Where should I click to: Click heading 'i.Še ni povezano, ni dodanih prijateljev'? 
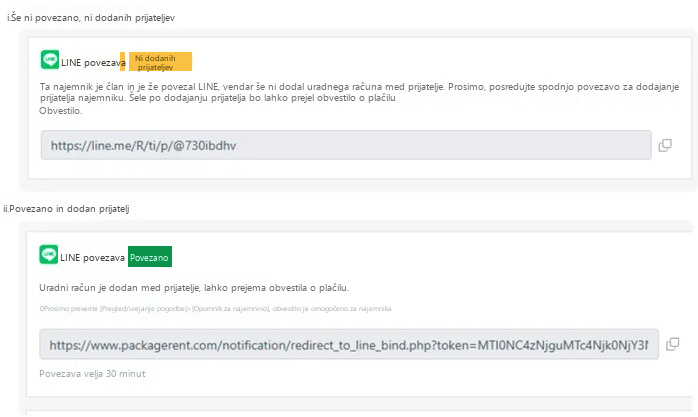pyautogui.click(x=91, y=18)
